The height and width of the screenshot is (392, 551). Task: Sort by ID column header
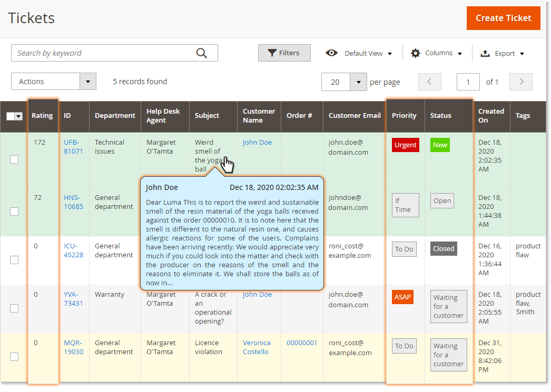pyautogui.click(x=73, y=116)
